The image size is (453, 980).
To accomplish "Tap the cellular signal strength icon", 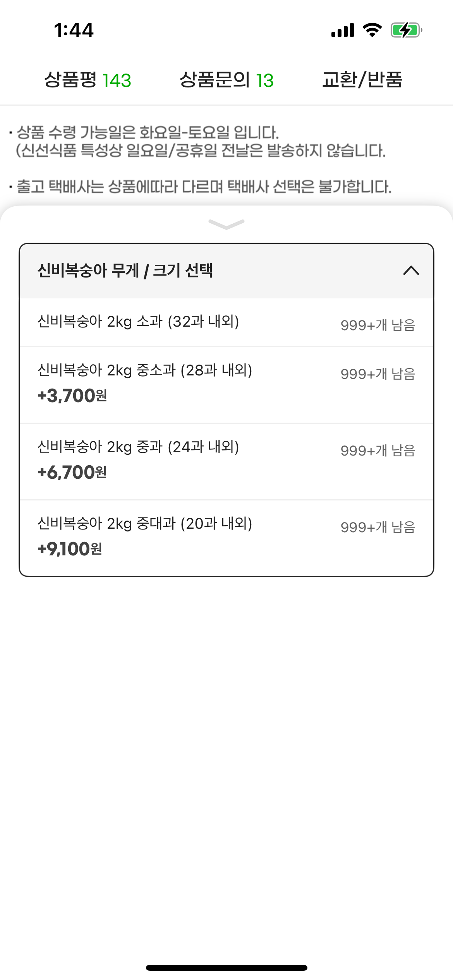I will 343,30.
